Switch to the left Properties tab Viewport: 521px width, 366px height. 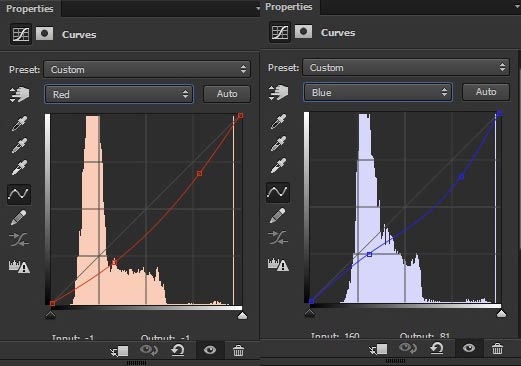coord(30,8)
